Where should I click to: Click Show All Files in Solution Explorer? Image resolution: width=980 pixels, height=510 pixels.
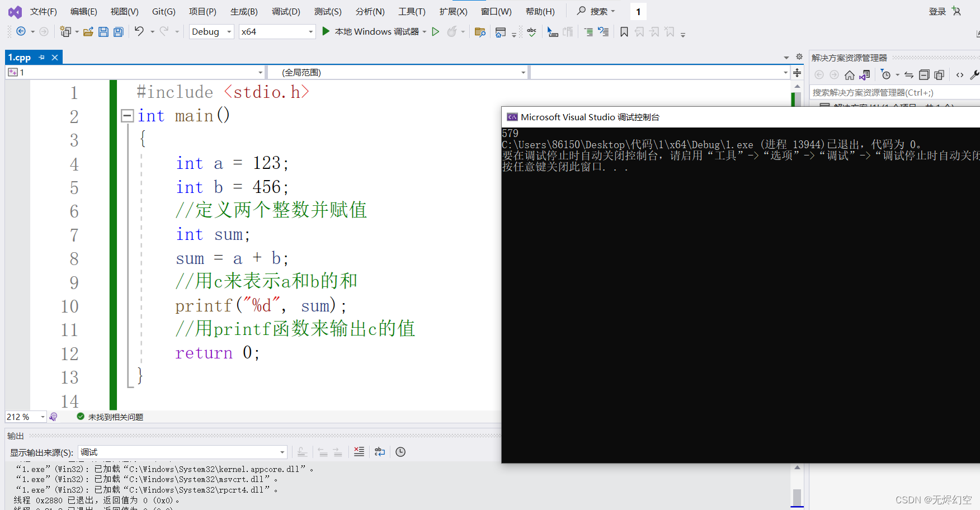click(x=939, y=75)
